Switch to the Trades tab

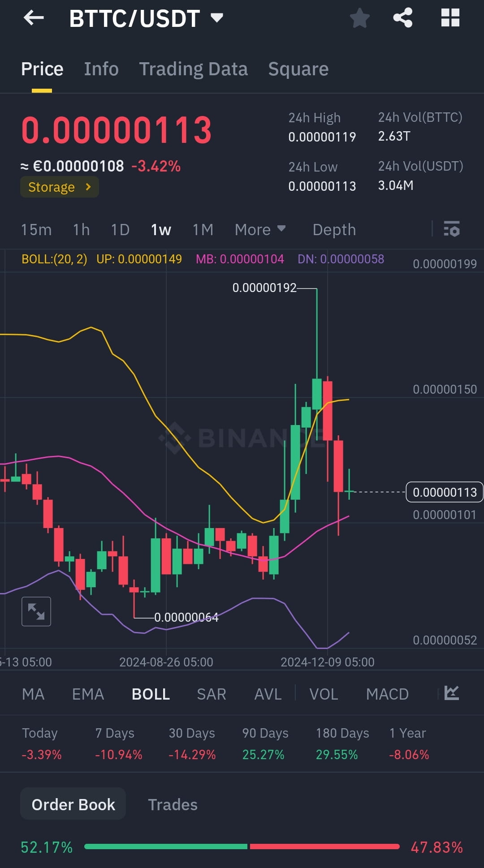[173, 805]
